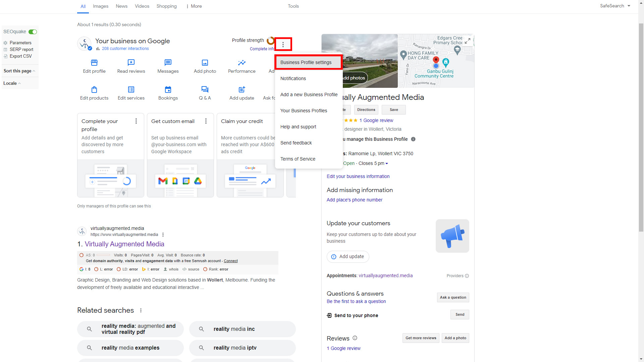Open three-dot menu beside Profile strength
The image size is (644, 362).
283,44
